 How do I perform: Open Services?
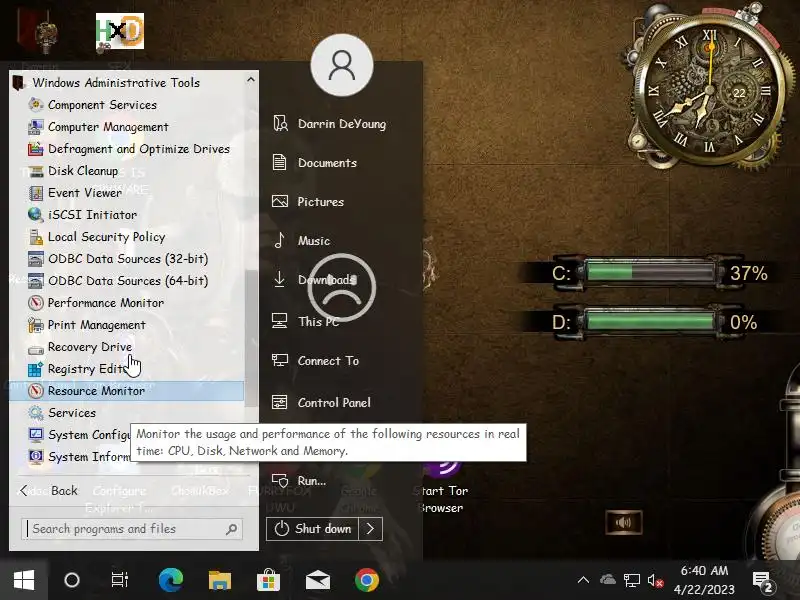pos(126,412)
